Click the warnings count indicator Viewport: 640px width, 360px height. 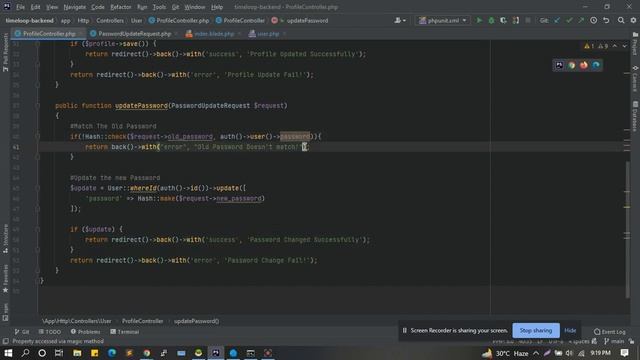click(x=596, y=46)
